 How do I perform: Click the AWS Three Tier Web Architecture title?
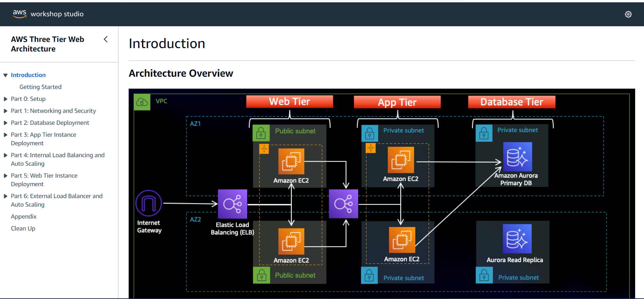coord(48,44)
